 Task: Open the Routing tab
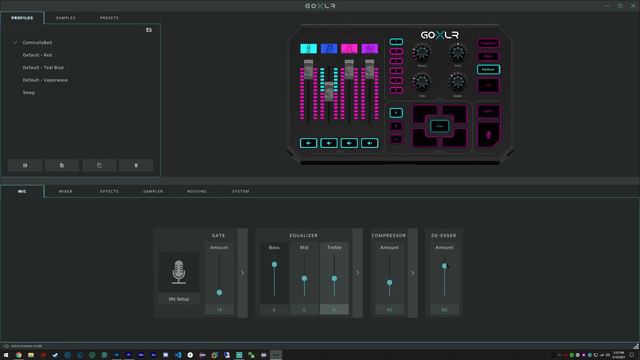click(x=197, y=191)
